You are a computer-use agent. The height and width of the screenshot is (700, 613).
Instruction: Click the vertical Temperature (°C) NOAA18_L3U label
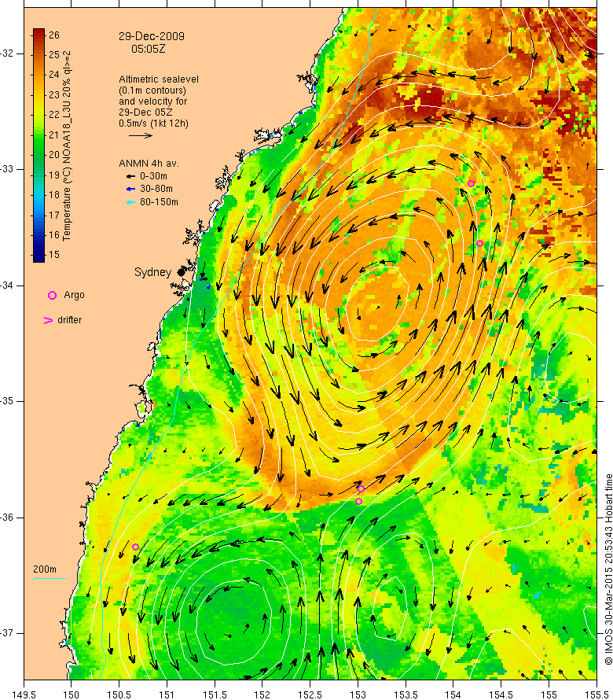pyautogui.click(x=67, y=146)
